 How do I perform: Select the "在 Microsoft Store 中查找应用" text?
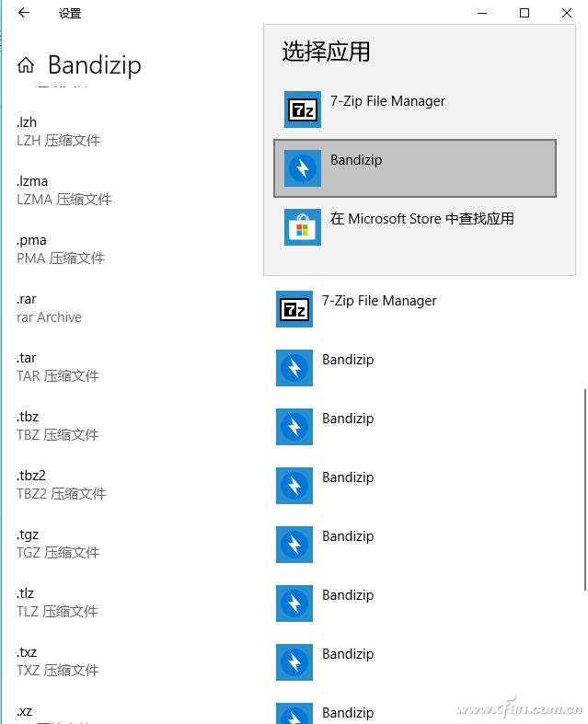(421, 218)
